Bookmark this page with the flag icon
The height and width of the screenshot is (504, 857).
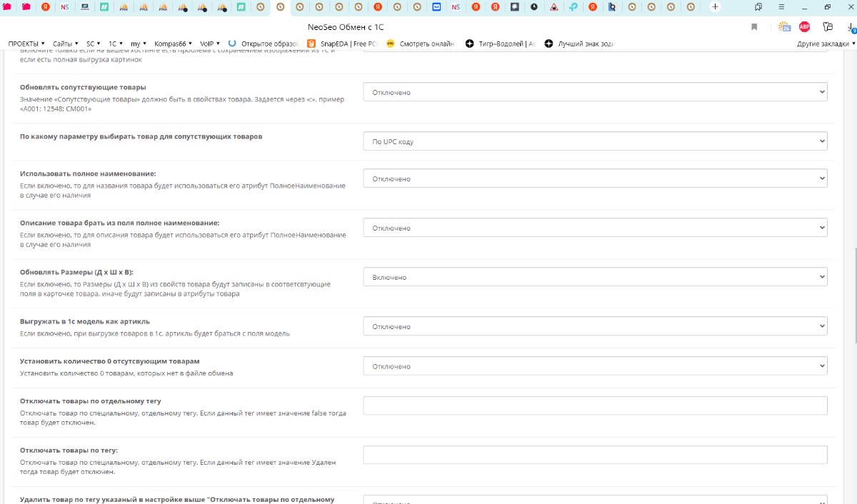754,26
